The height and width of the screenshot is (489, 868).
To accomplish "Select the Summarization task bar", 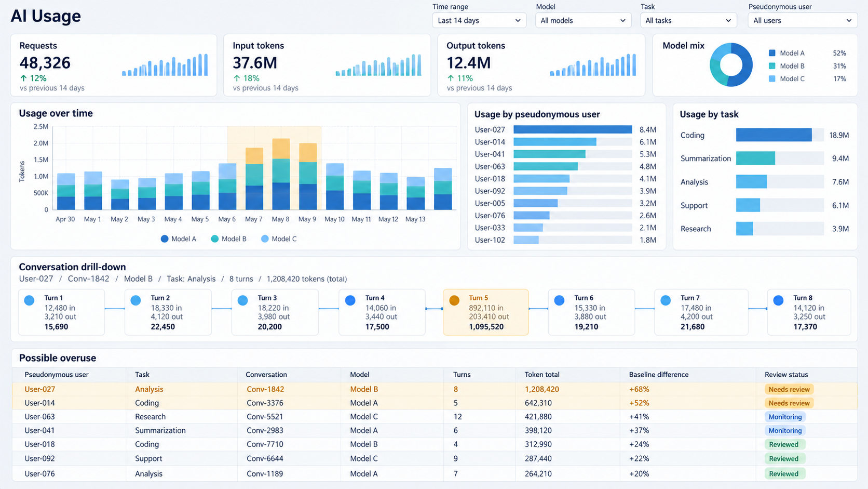I will click(x=755, y=158).
